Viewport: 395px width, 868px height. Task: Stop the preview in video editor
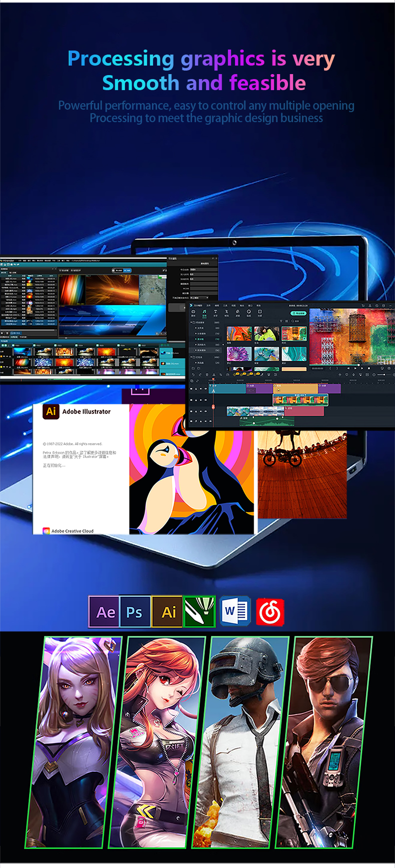point(368,368)
